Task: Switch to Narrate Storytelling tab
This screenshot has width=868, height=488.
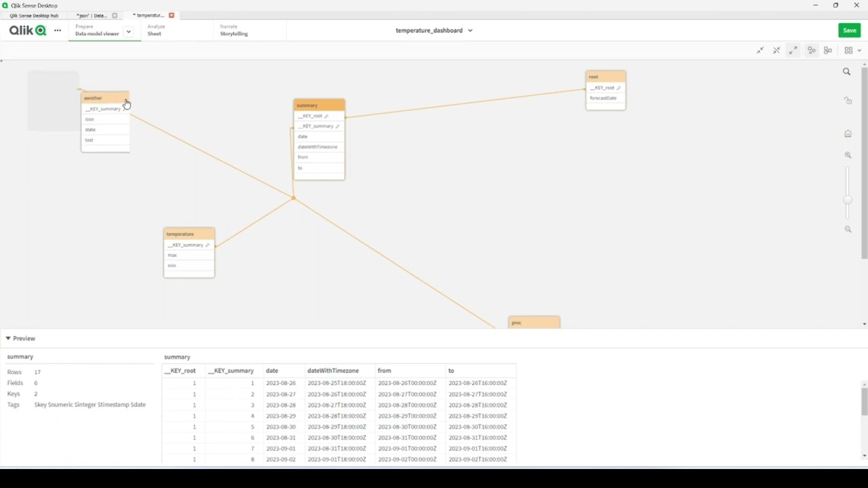Action: [234, 30]
